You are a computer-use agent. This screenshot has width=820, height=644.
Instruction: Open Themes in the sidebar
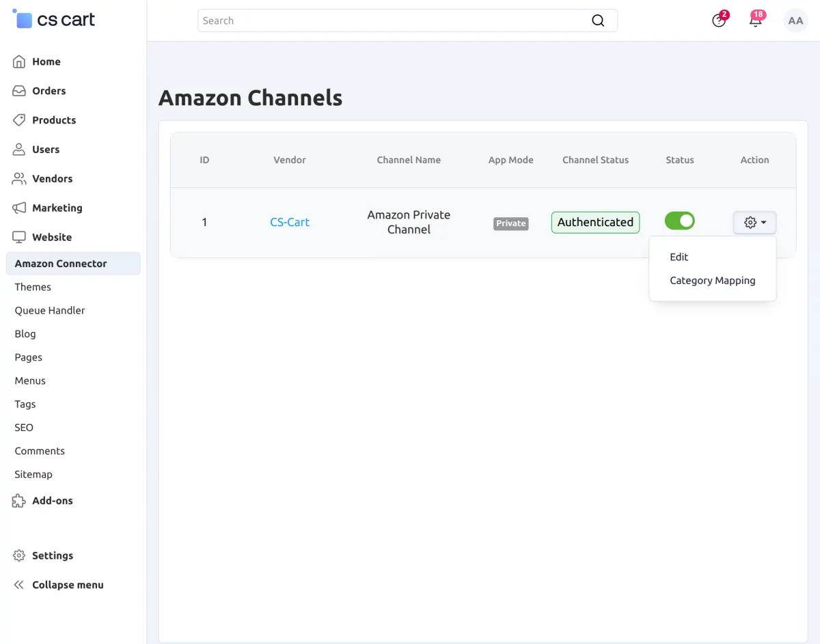(x=33, y=288)
